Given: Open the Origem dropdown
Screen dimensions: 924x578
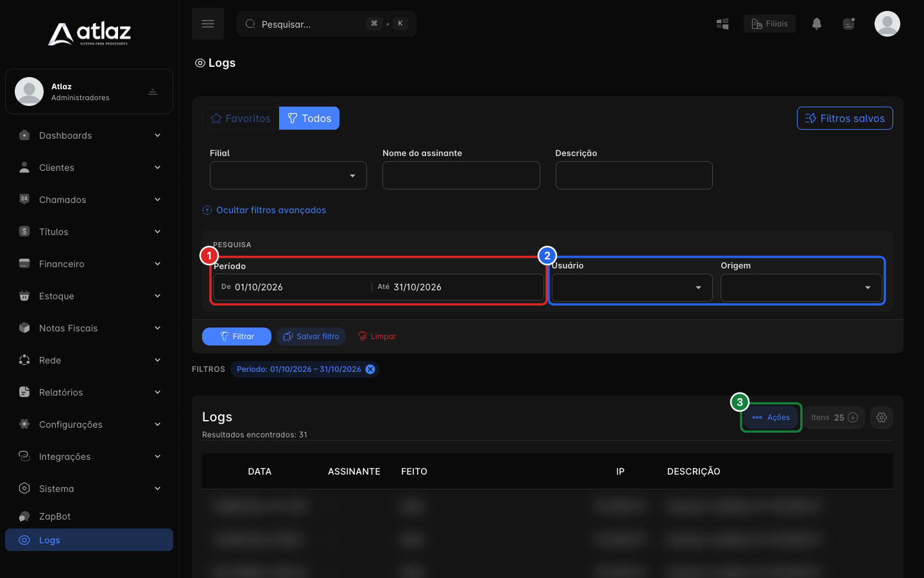Looking at the screenshot, I should click(x=801, y=288).
